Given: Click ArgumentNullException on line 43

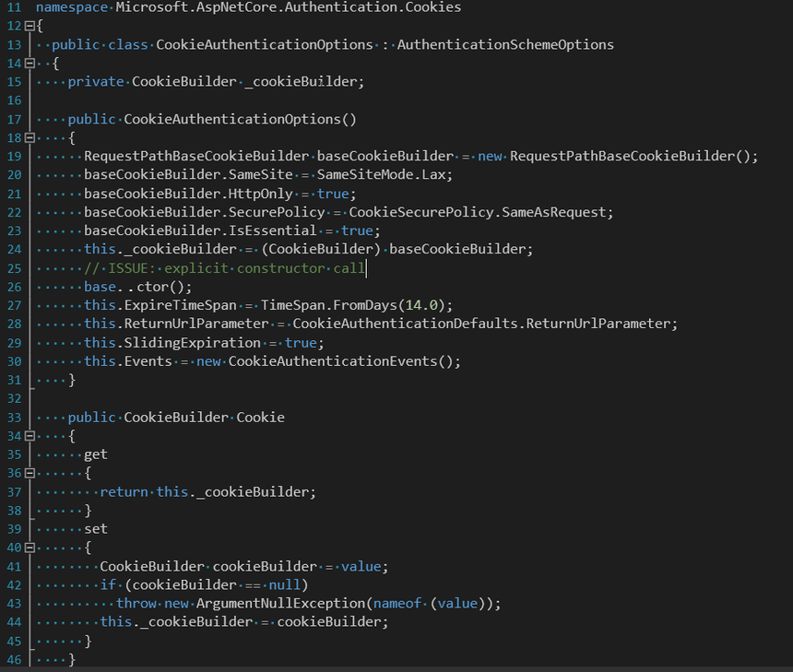Looking at the screenshot, I should tap(280, 603).
